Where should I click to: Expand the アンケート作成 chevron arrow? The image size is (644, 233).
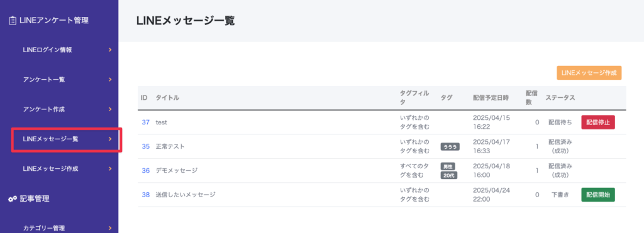[110, 109]
